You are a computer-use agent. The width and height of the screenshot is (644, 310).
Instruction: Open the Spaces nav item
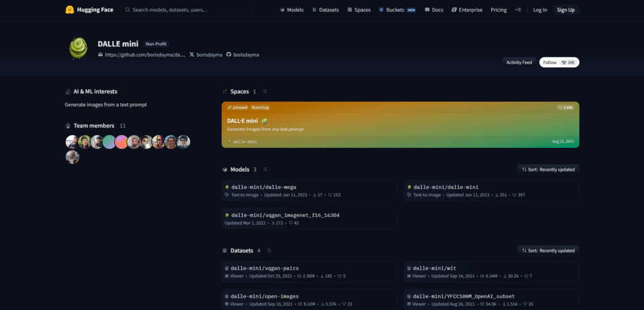click(359, 10)
